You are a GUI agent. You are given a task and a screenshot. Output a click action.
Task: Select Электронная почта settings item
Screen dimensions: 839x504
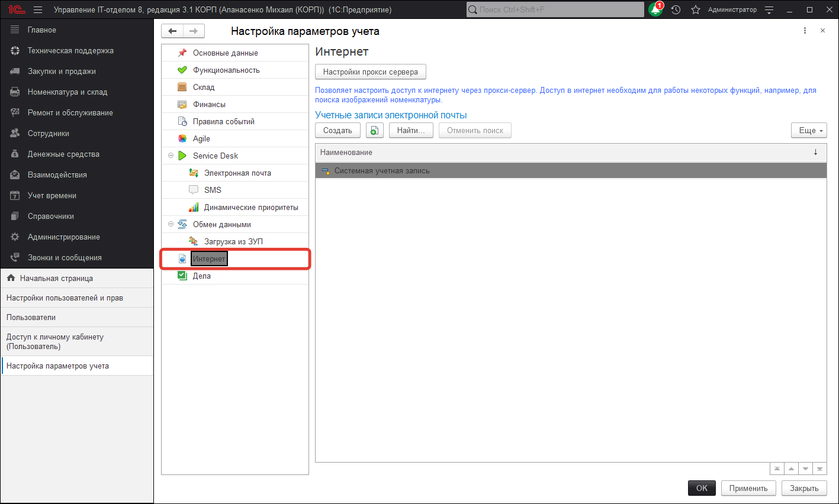click(x=237, y=173)
